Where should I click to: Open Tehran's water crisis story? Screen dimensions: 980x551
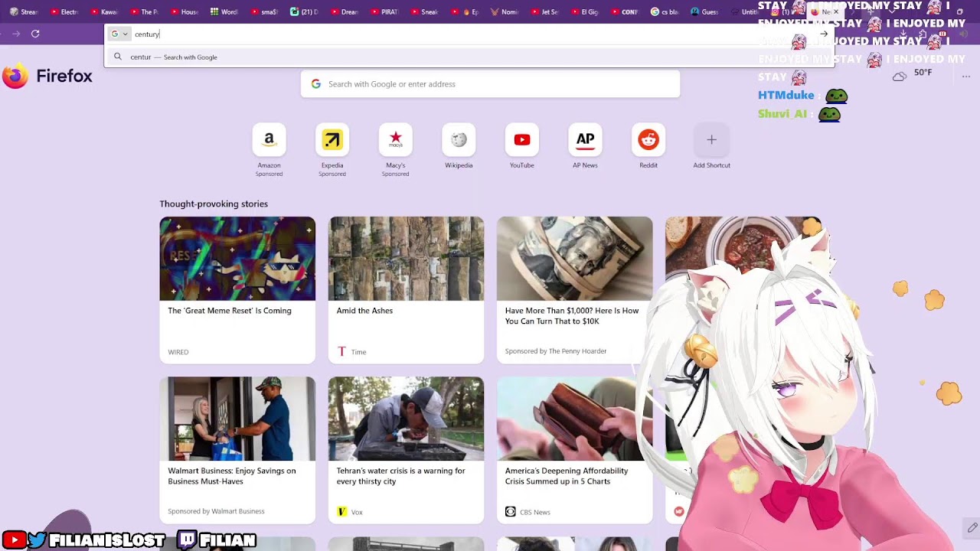[406, 450]
